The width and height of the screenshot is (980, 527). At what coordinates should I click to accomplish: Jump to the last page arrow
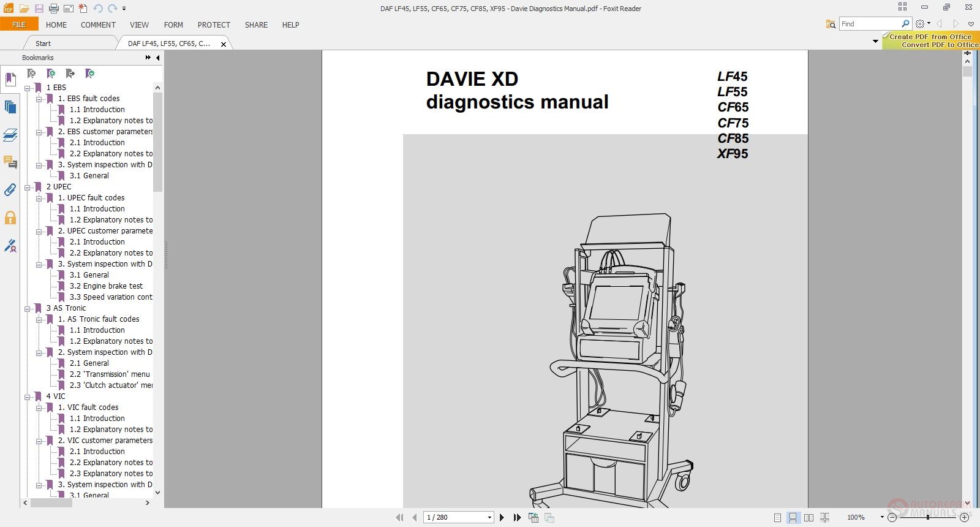pyautogui.click(x=517, y=517)
